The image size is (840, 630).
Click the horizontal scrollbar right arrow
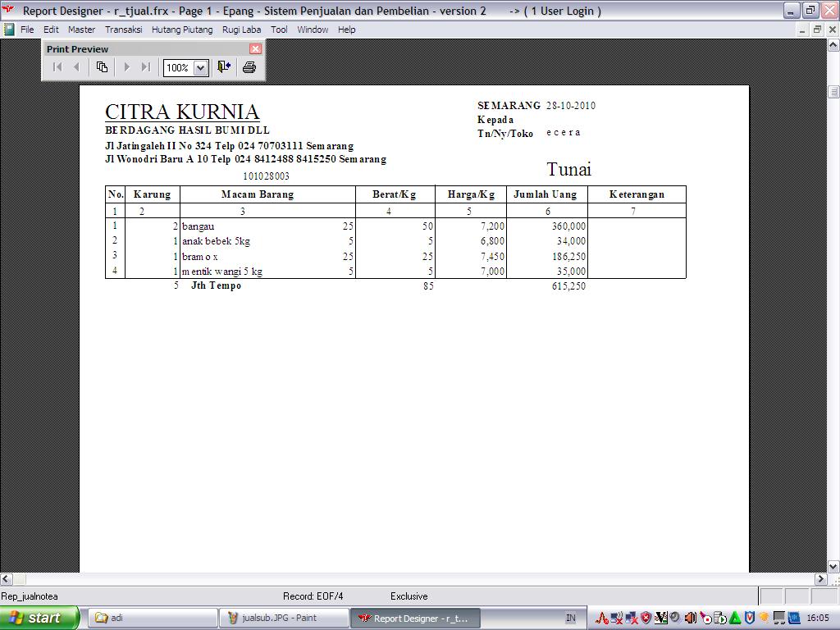[819, 579]
